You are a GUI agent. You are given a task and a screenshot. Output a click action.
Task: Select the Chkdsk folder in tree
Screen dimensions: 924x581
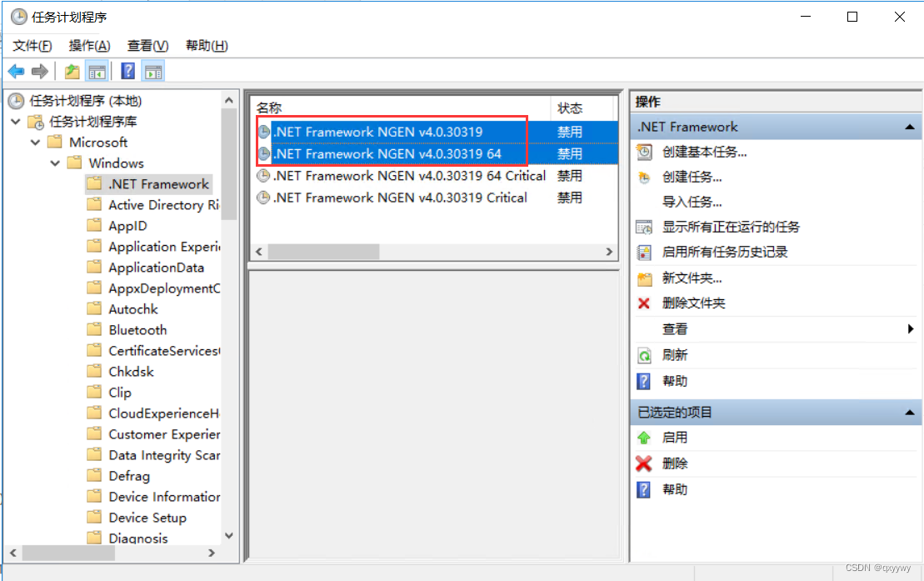[131, 372]
